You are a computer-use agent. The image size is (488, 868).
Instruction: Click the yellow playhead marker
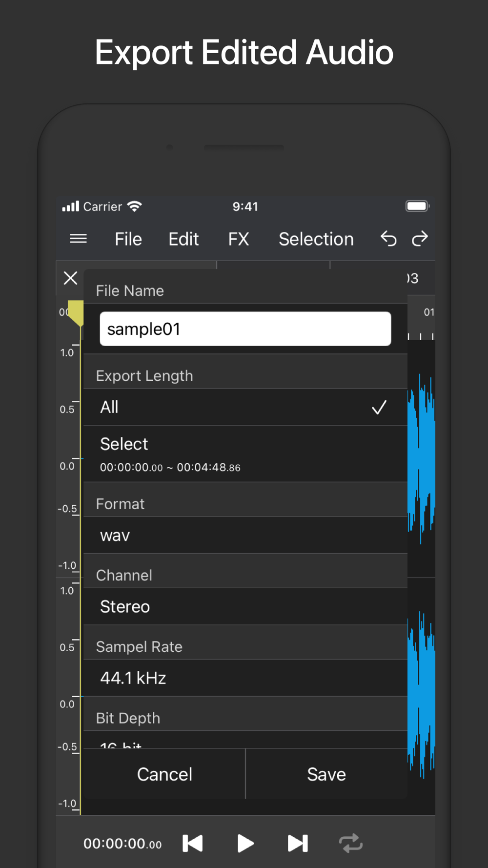click(x=76, y=313)
